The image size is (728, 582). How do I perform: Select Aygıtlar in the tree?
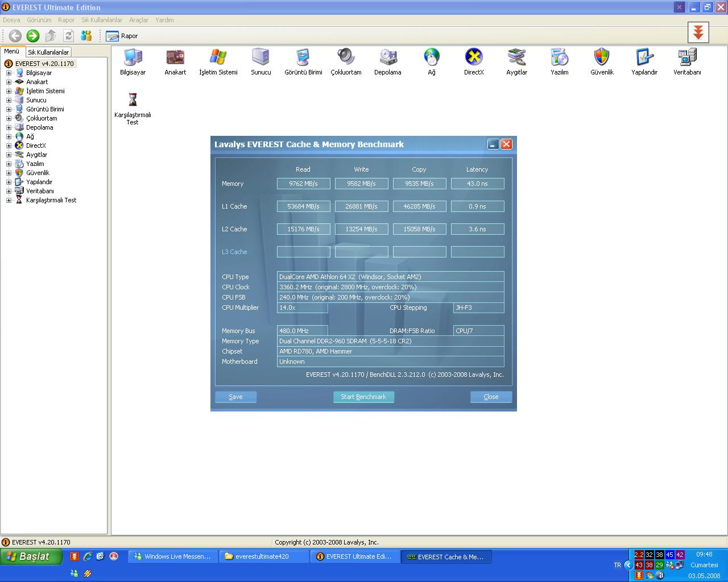(x=36, y=155)
